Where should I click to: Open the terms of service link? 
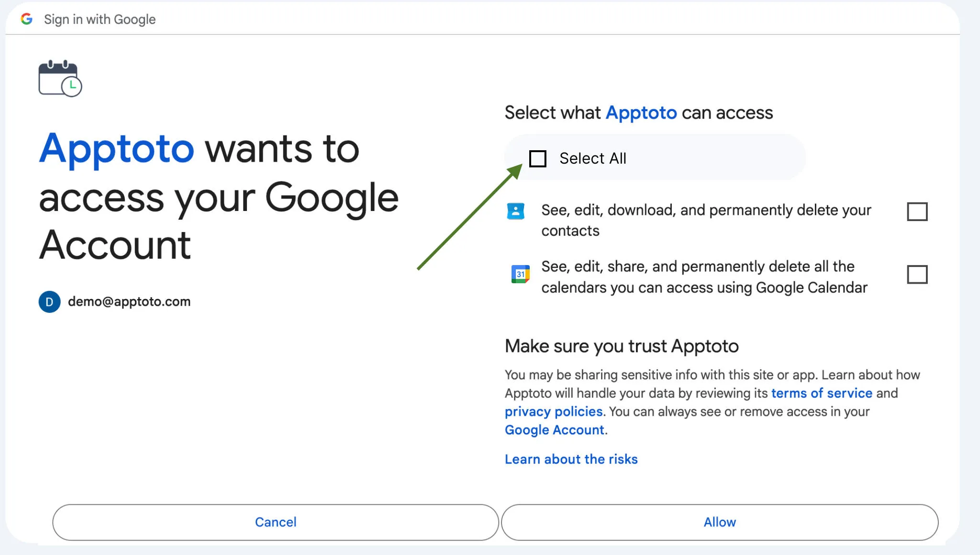pos(821,393)
